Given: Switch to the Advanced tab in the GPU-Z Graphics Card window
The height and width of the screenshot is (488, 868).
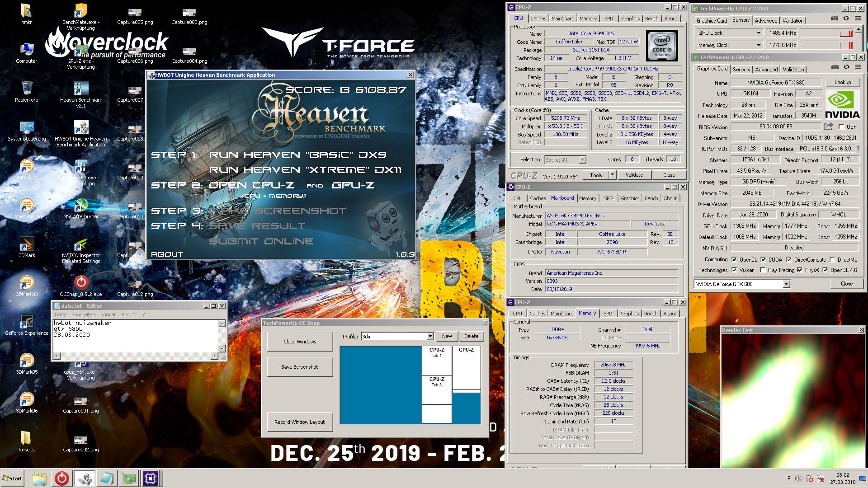Looking at the screenshot, I should tap(766, 69).
